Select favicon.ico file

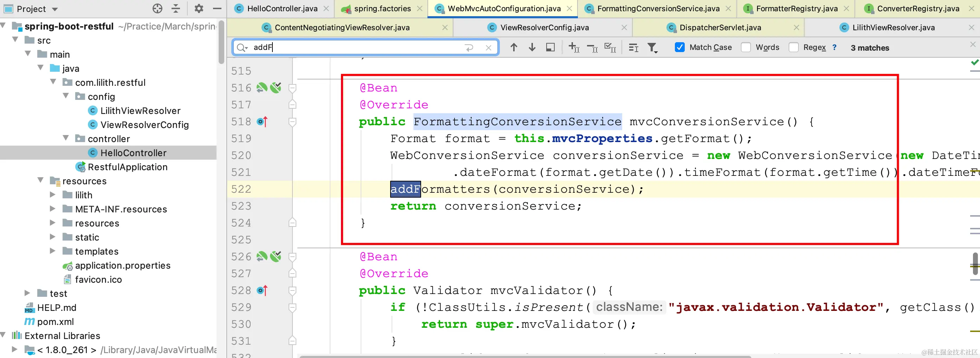(x=98, y=280)
